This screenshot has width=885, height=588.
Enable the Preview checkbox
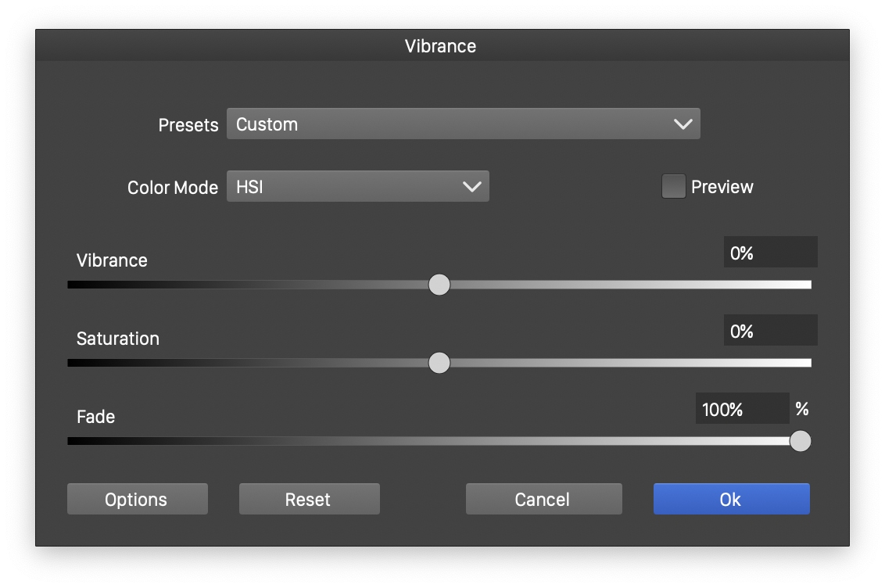click(673, 187)
